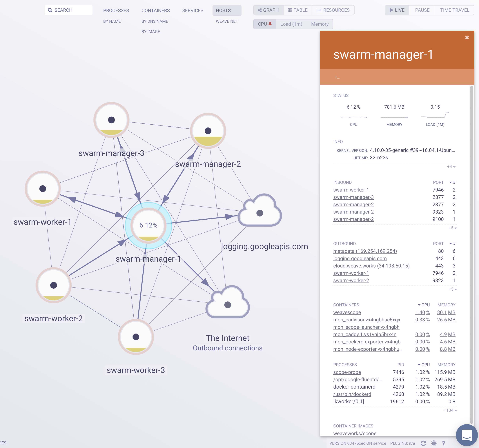Image resolution: width=479 pixels, height=448 pixels.
Task: Sort inbound connections by # column
Action: click(x=452, y=182)
